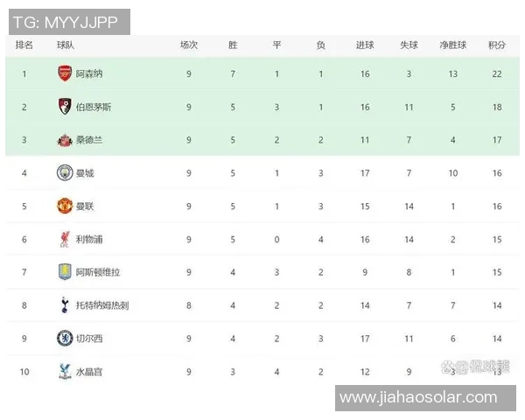
Task: Click the 利物浦 team name
Action: (89, 239)
